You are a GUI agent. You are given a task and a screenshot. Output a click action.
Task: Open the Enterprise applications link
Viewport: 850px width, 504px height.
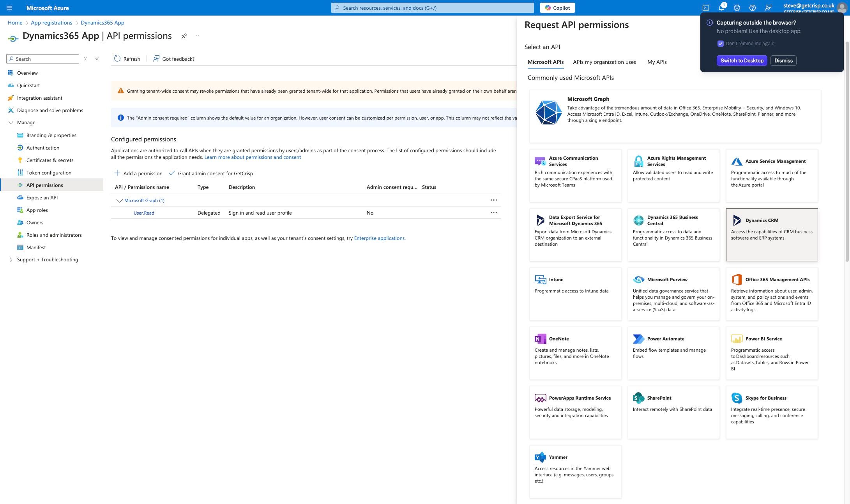379,238
